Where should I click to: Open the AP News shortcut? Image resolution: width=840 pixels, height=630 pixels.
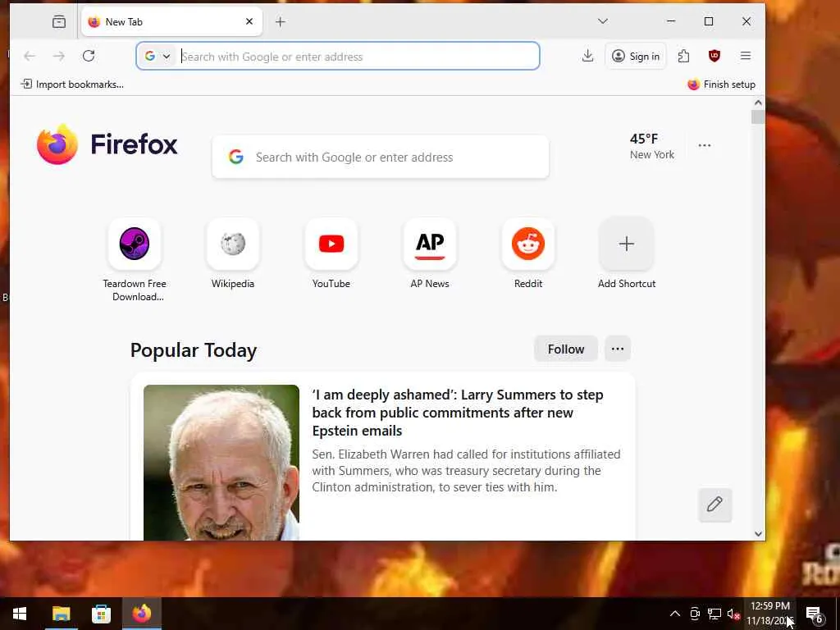pyautogui.click(x=430, y=254)
